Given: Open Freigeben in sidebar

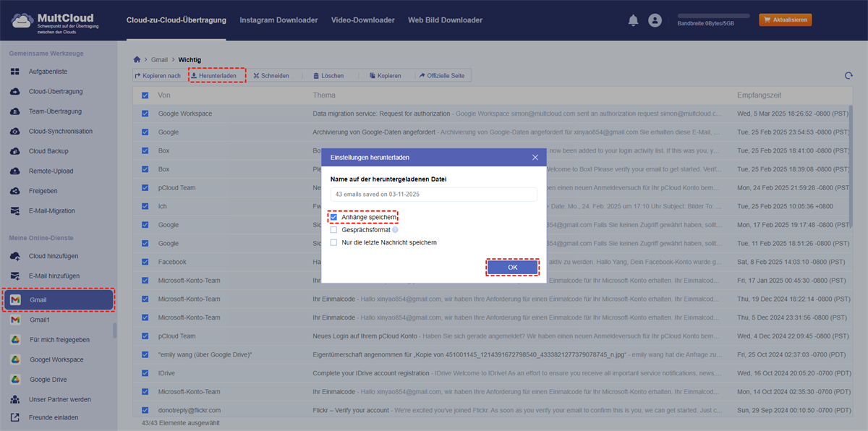Looking at the screenshot, I should click(x=43, y=191).
